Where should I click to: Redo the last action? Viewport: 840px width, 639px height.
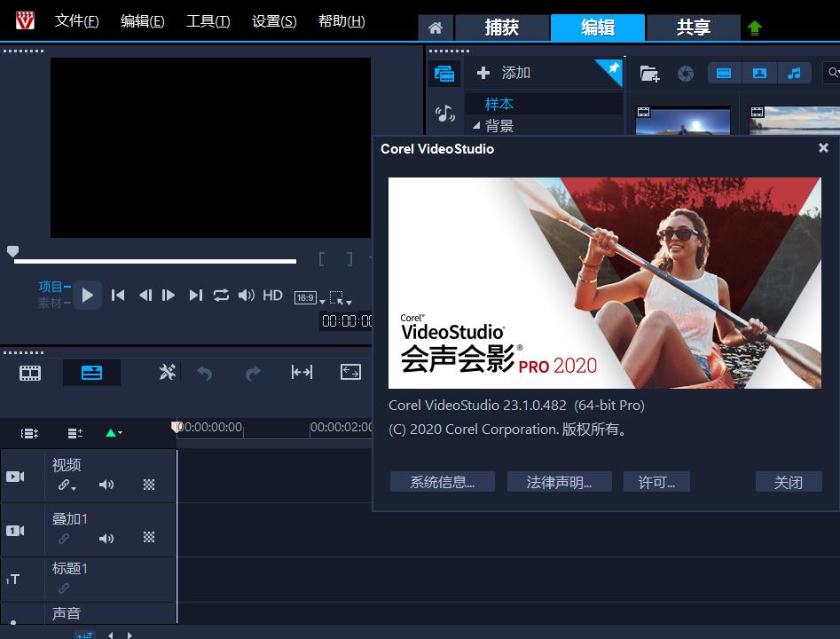(x=253, y=373)
